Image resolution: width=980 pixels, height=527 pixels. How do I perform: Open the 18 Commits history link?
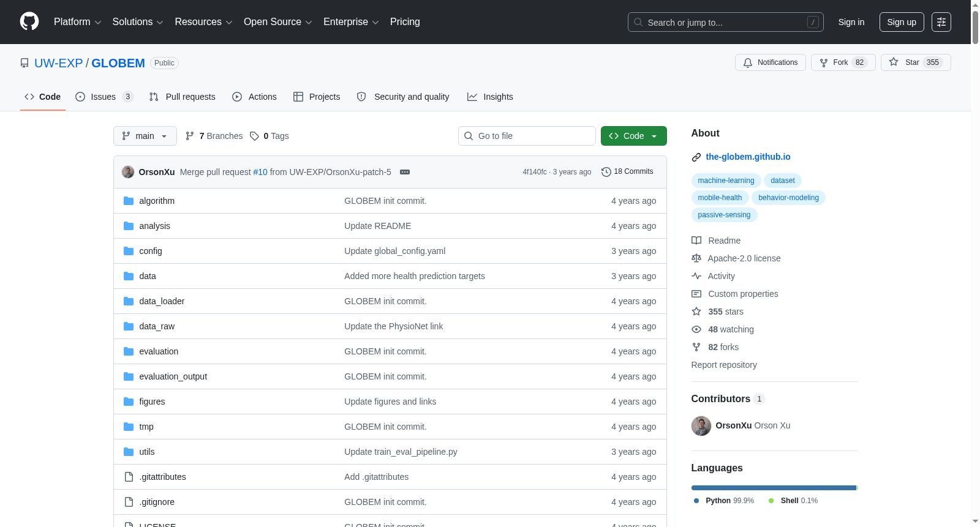click(628, 172)
